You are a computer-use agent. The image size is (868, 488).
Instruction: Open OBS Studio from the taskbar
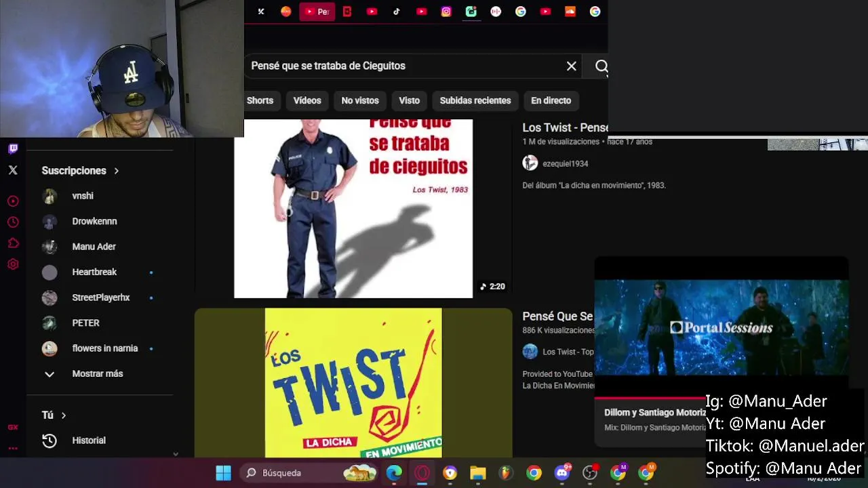click(x=590, y=473)
